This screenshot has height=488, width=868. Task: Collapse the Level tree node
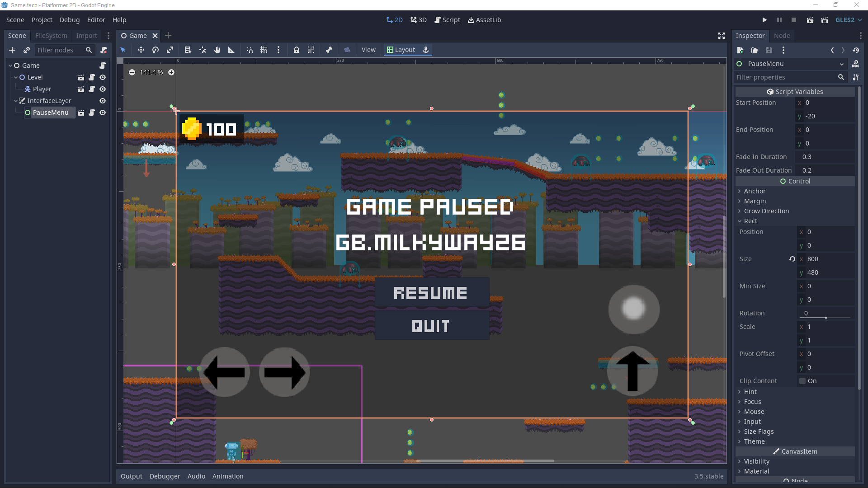click(x=16, y=77)
